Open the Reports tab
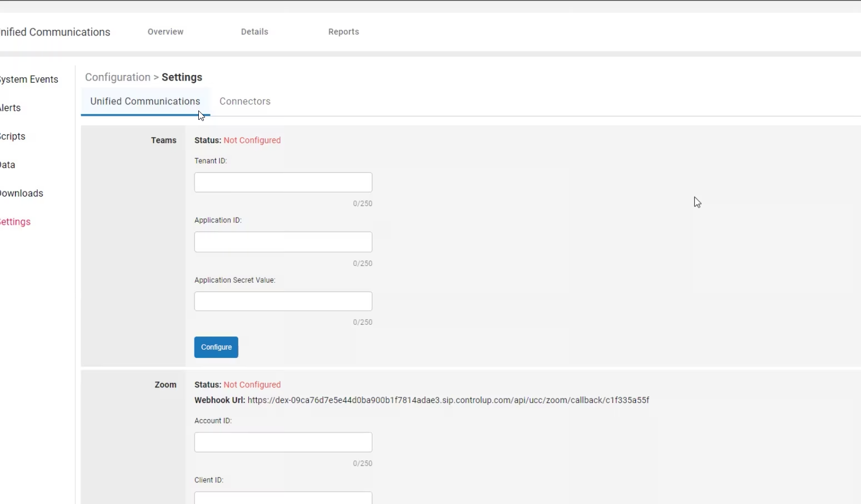The image size is (861, 504). (343, 32)
